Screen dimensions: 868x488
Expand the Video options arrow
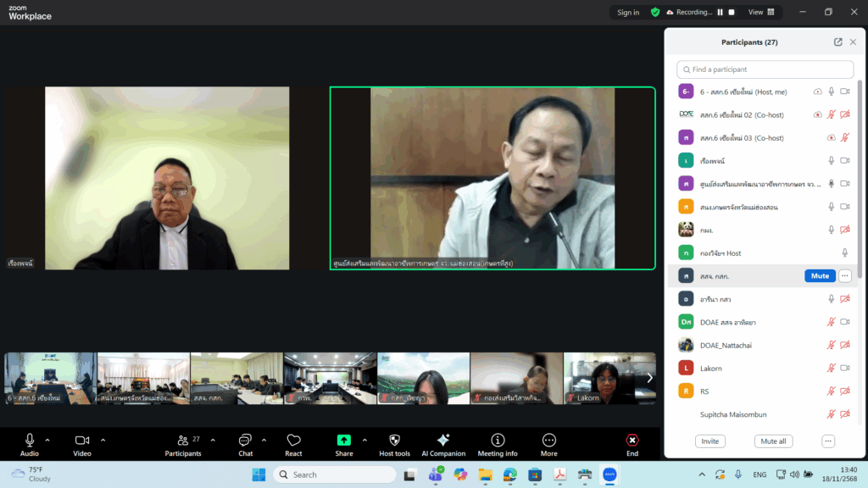(x=103, y=440)
